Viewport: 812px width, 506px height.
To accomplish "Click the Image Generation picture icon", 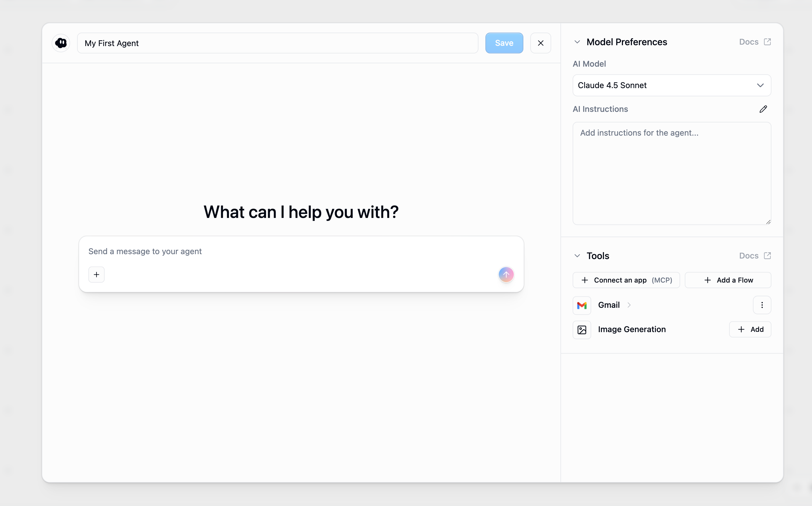I will (x=582, y=330).
